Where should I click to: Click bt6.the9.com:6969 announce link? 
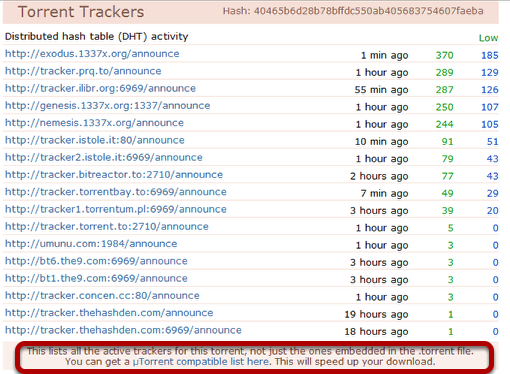[96, 261]
